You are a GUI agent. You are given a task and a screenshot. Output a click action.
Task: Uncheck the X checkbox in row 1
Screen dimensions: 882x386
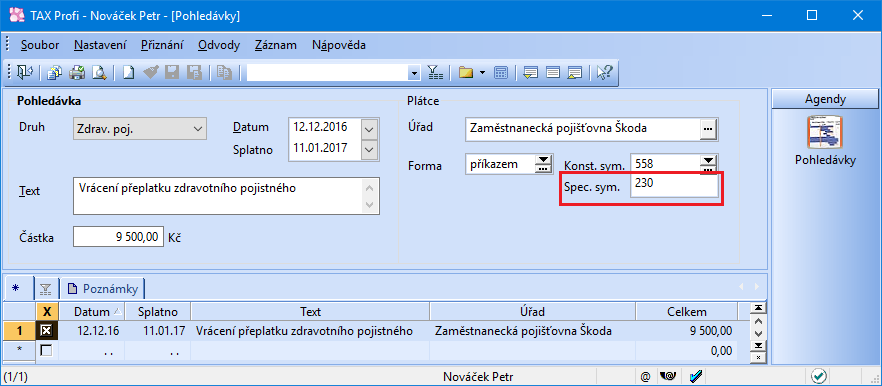[x=46, y=331]
